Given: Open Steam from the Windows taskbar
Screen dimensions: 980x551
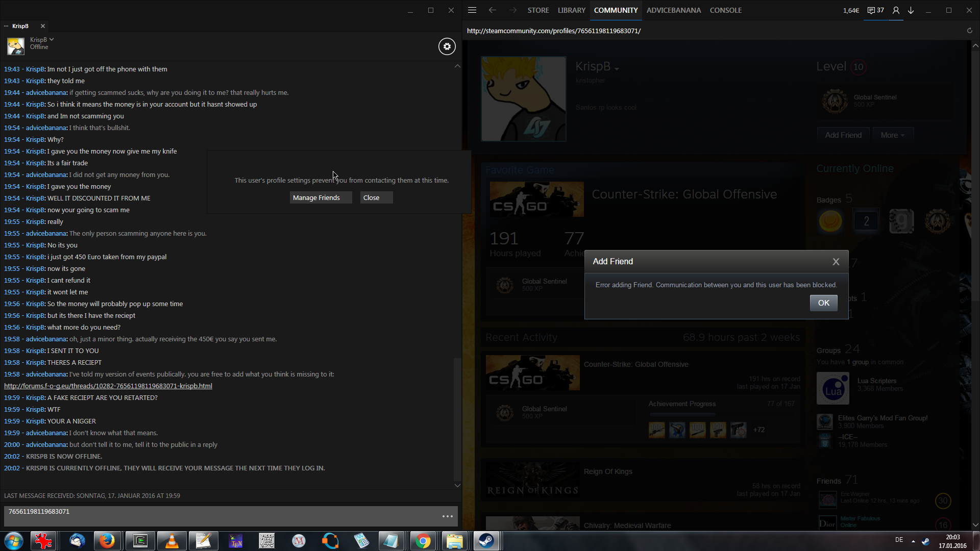Looking at the screenshot, I should pyautogui.click(x=486, y=541).
